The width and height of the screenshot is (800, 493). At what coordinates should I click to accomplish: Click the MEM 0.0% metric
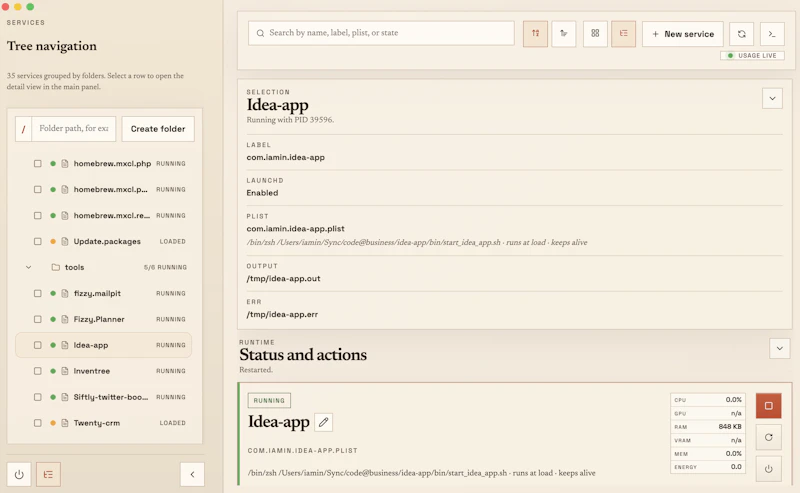708,454
